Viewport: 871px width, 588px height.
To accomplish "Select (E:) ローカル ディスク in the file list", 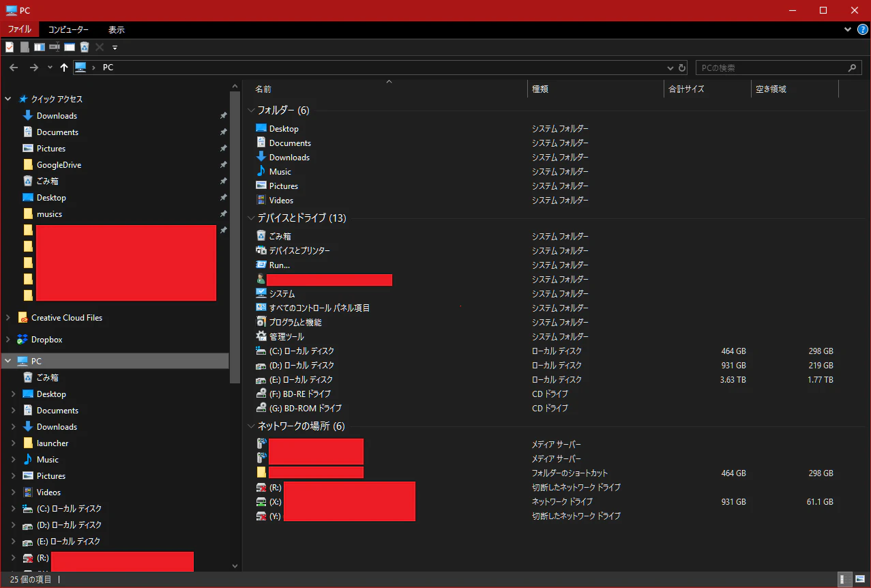I will (x=295, y=380).
